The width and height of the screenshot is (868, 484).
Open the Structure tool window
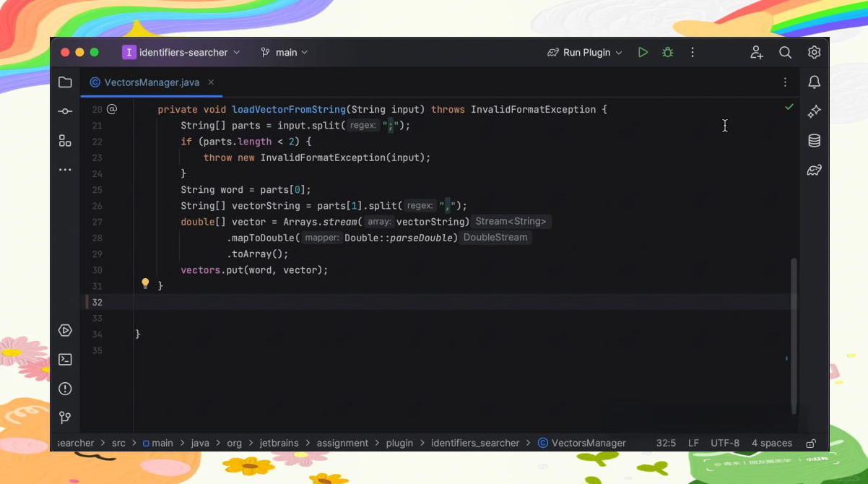pyautogui.click(x=65, y=141)
